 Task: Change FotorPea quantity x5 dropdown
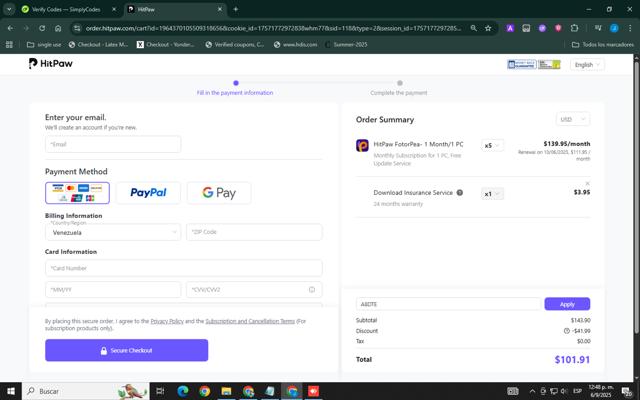[x=492, y=145]
